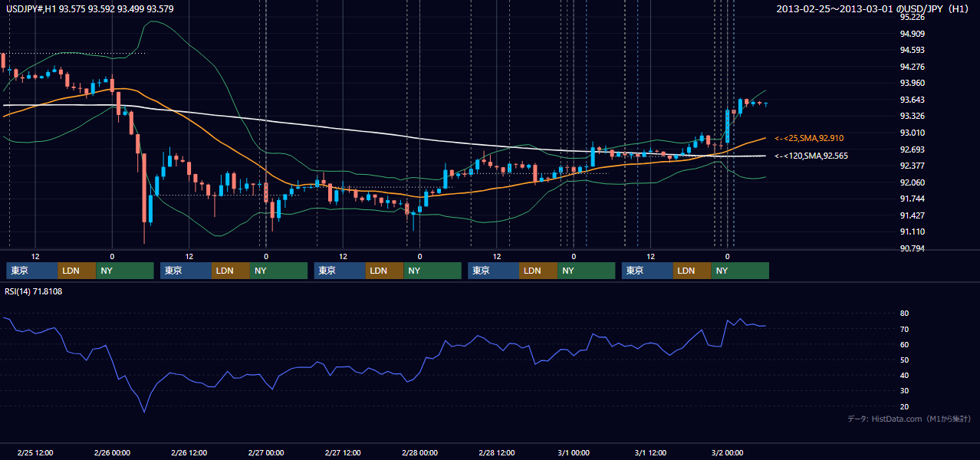Select the RSI(14) 71.8108 indicator label
Screen dimensions: 980x460
pos(34,291)
